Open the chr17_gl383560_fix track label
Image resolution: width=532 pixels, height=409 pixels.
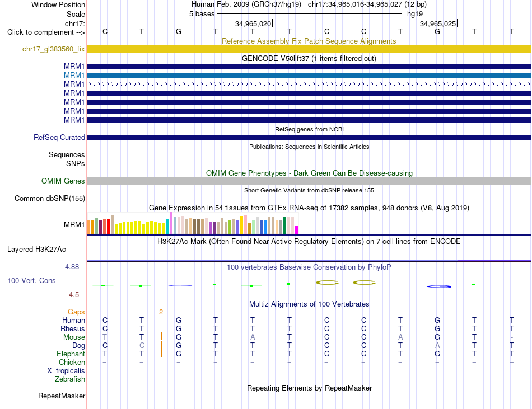click(53, 49)
